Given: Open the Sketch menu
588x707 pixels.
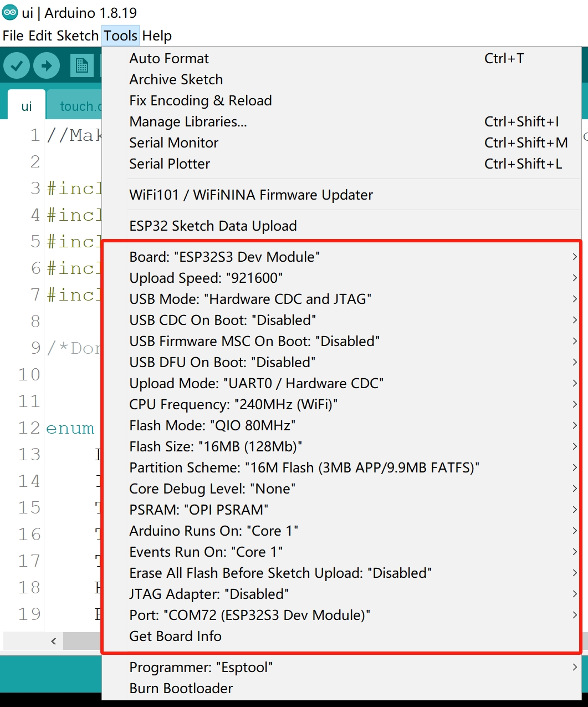Looking at the screenshot, I should pos(78,36).
